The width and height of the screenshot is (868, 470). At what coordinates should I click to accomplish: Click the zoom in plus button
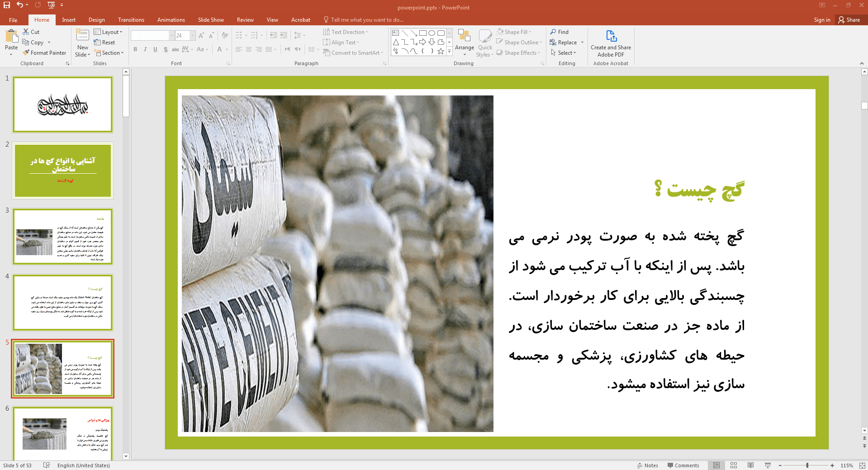click(832, 465)
